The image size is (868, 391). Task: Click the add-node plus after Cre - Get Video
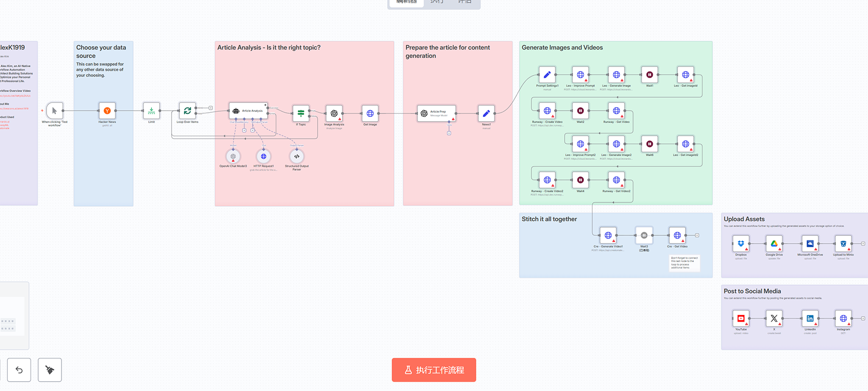tap(697, 235)
